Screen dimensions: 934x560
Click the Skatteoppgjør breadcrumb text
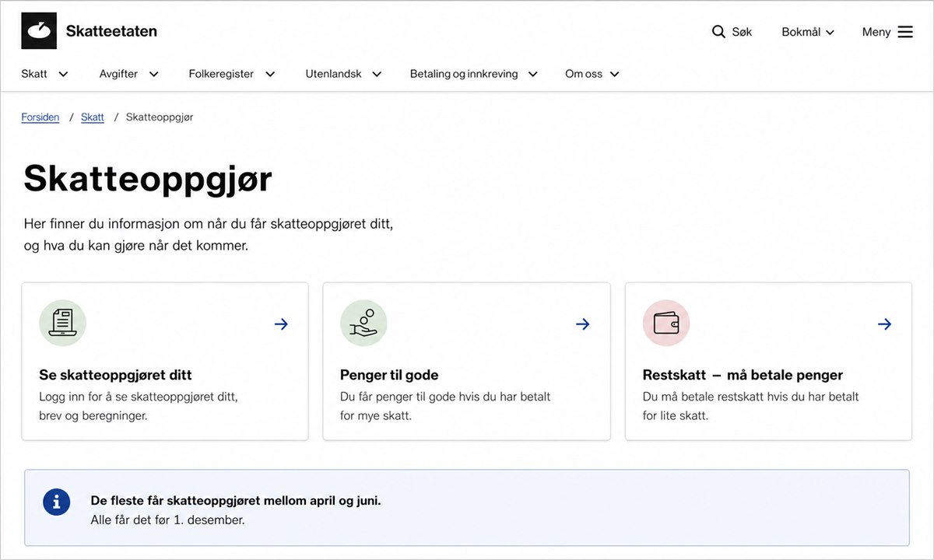point(160,117)
